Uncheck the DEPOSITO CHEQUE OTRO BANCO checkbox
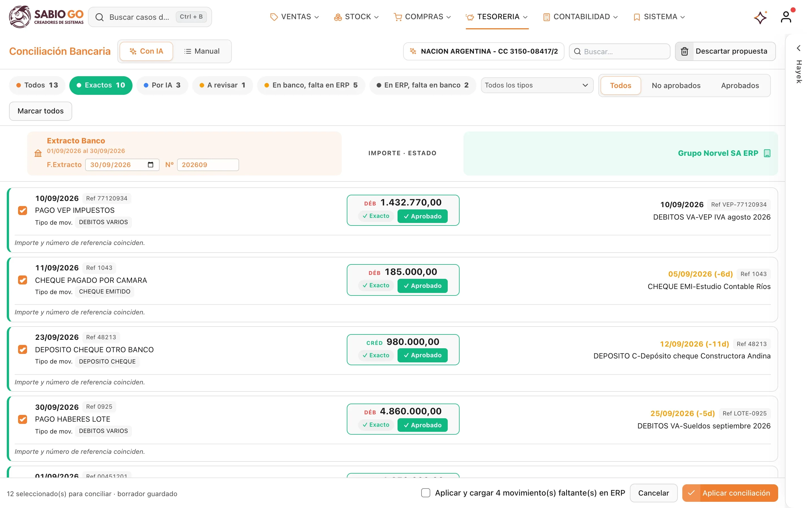Image resolution: width=812 pixels, height=508 pixels. click(x=23, y=349)
